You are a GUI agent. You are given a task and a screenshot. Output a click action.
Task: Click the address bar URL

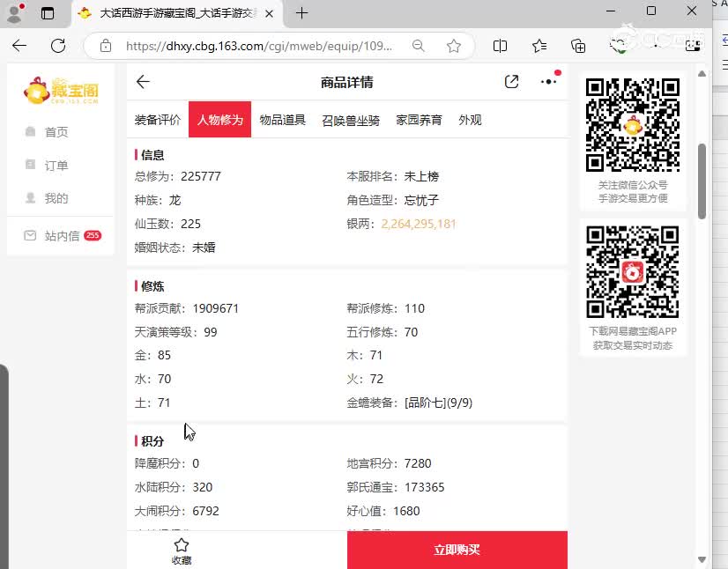pos(258,46)
